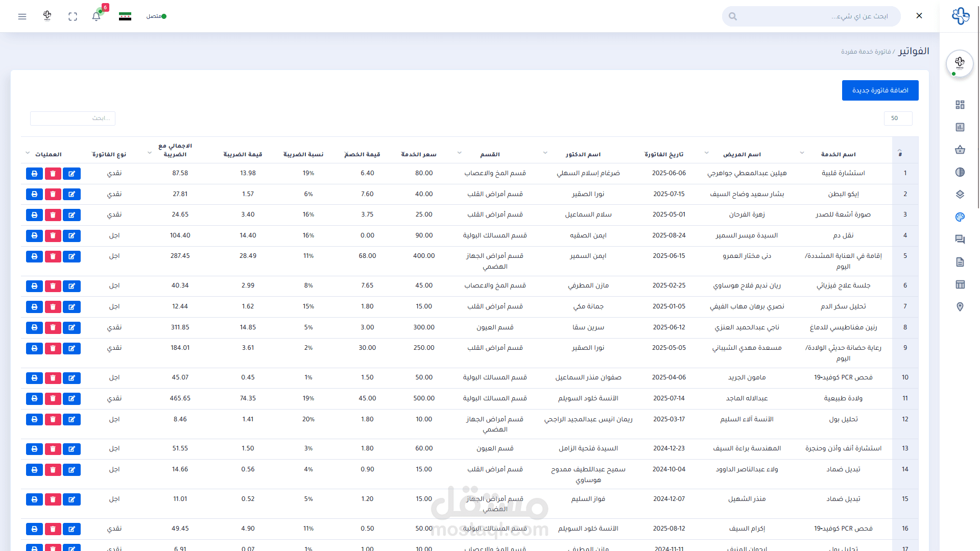Focus the ابحث عن اي شيء search field
Screen dimensions: 980x551
(x=811, y=16)
